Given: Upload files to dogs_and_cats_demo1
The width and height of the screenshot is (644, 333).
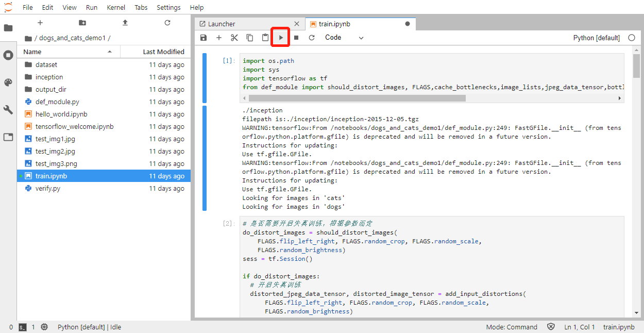Looking at the screenshot, I should pos(125,23).
